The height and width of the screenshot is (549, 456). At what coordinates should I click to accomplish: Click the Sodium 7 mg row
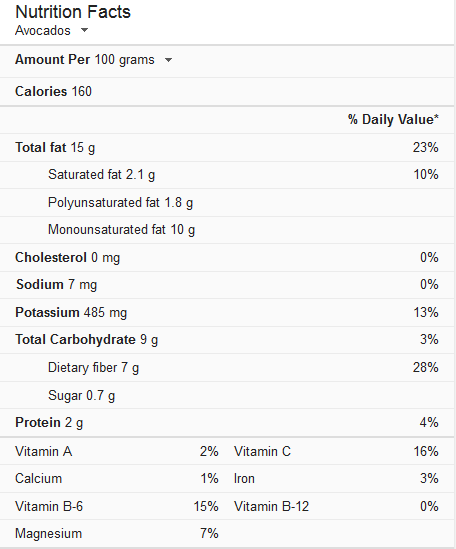[x=227, y=285]
